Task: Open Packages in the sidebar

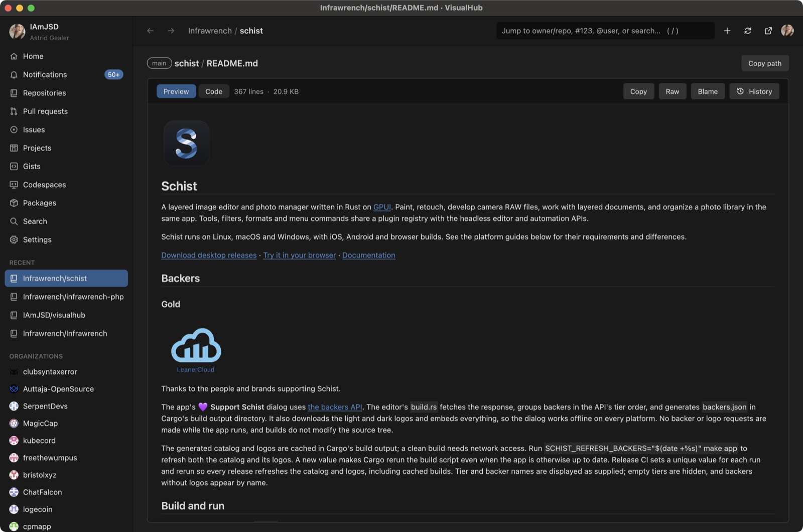Action: (x=66, y=203)
